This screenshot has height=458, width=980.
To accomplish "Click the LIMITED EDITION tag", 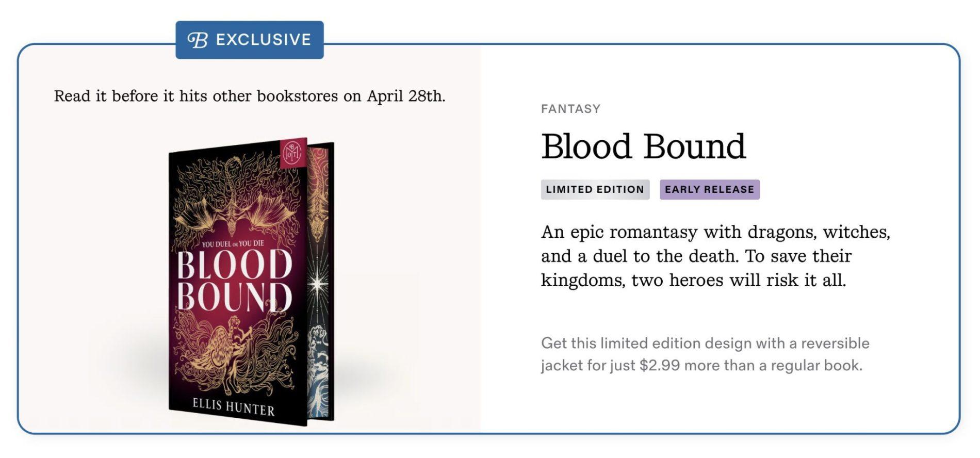I will point(595,189).
